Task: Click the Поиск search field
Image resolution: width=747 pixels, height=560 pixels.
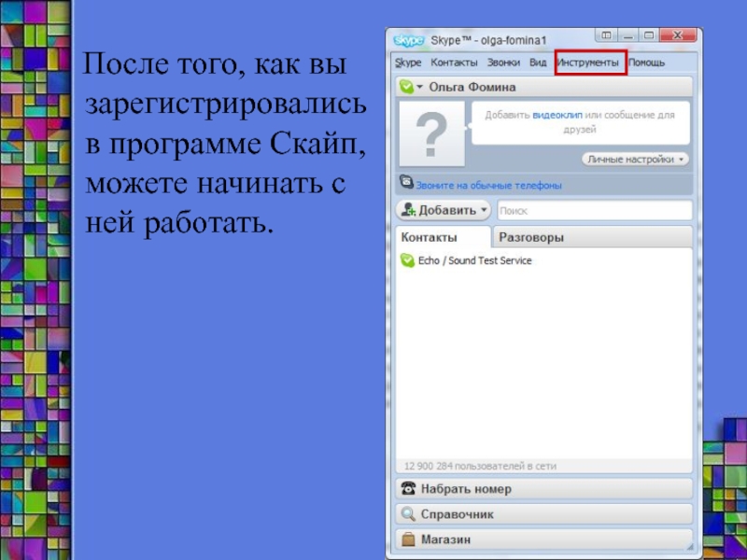Action: [595, 211]
